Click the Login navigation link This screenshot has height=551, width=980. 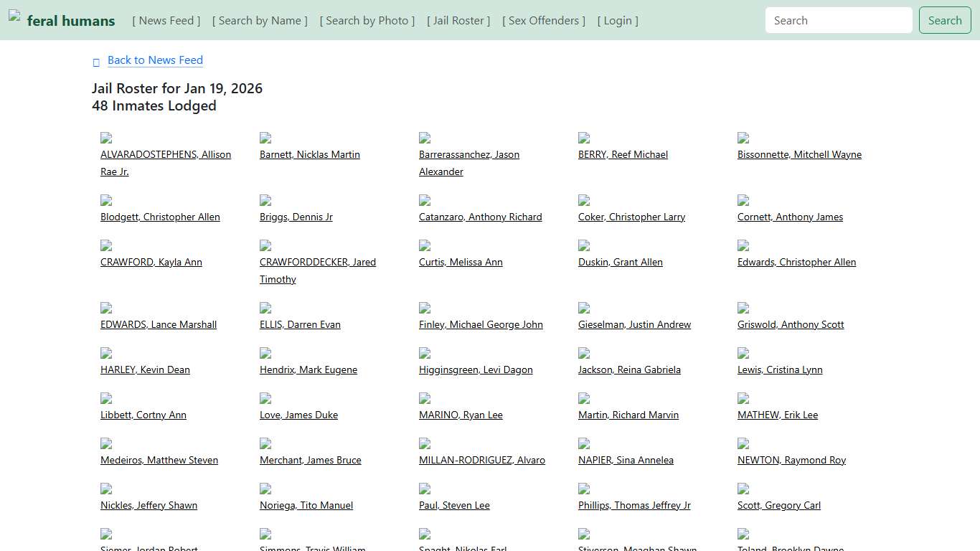[x=618, y=21]
